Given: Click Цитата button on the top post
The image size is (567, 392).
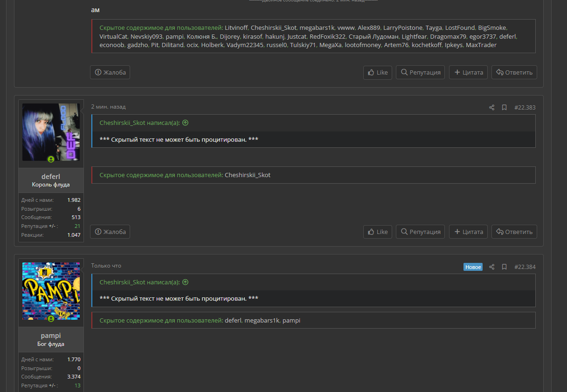Looking at the screenshot, I should (469, 72).
